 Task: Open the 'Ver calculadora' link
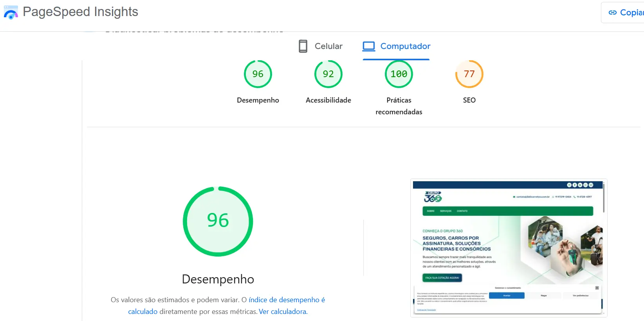click(282, 312)
